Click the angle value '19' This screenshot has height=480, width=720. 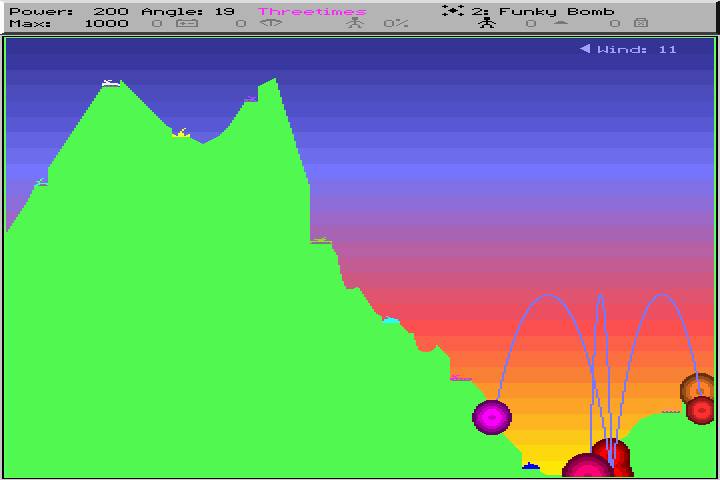[x=225, y=11]
